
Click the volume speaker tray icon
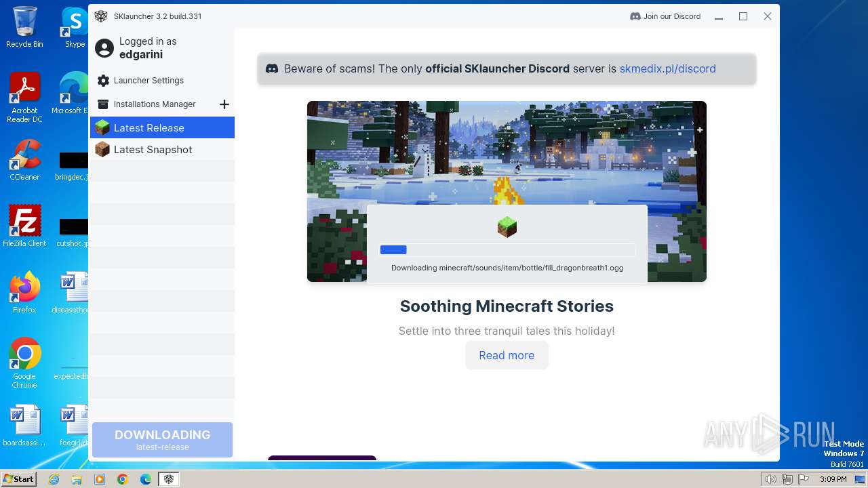[x=771, y=479]
